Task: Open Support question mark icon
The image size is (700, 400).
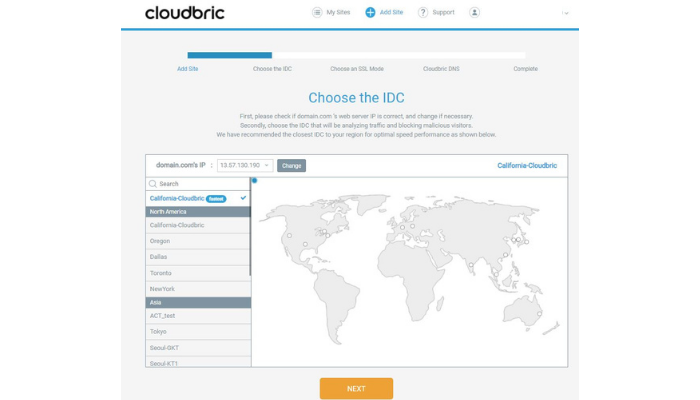Action: 423,13
